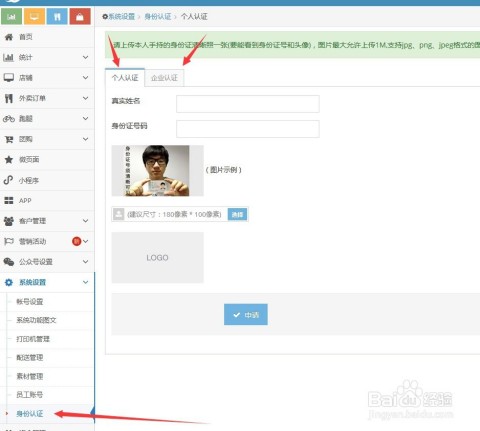Expand the 团购 menu chevron
The height and width of the screenshot is (431, 480).
pos(86,139)
